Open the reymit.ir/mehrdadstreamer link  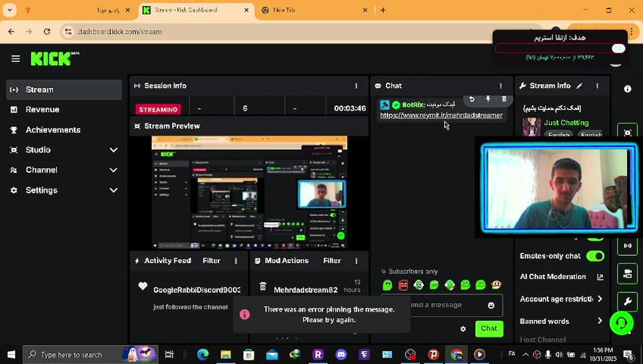tap(441, 115)
